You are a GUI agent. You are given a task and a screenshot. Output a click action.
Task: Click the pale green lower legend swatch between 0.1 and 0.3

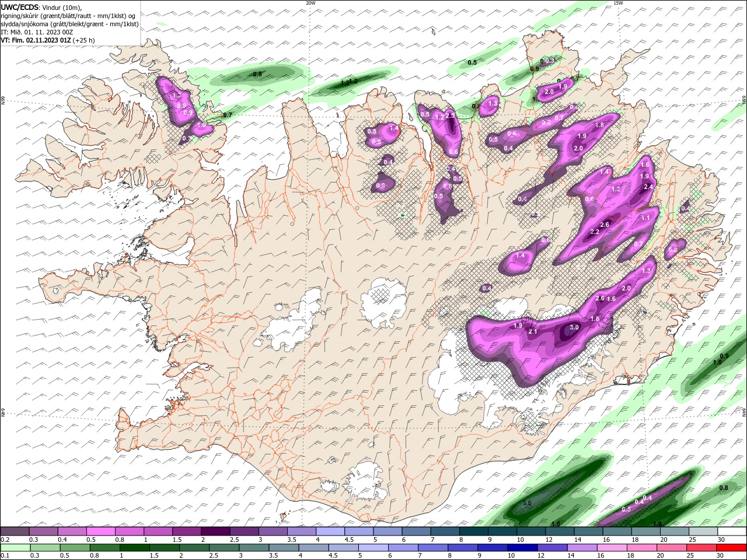coord(15,548)
